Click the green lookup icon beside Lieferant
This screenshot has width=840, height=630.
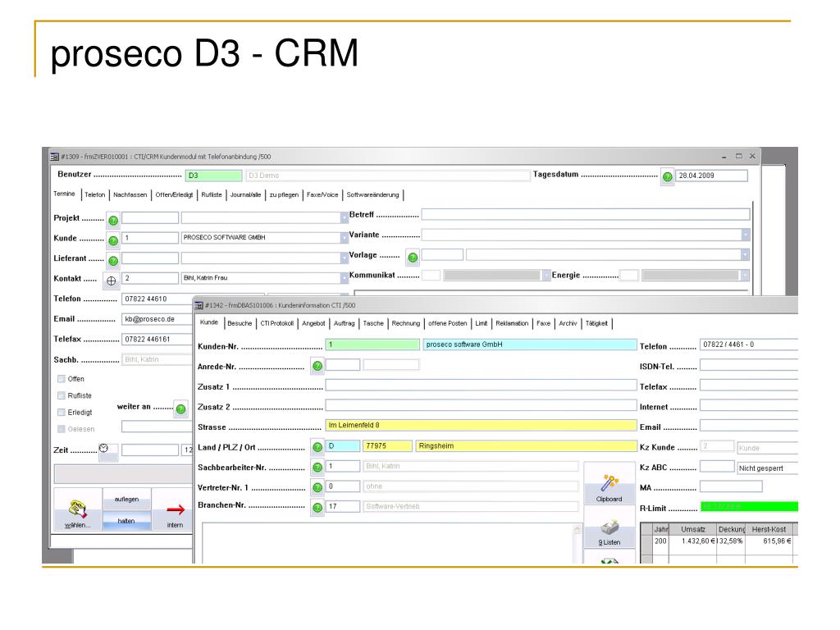coord(113,261)
